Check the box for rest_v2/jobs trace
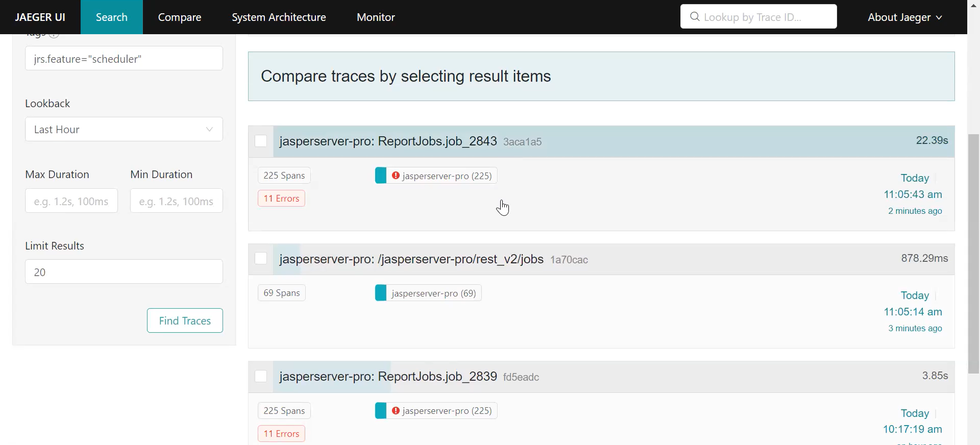The height and width of the screenshot is (445, 980). (x=261, y=258)
